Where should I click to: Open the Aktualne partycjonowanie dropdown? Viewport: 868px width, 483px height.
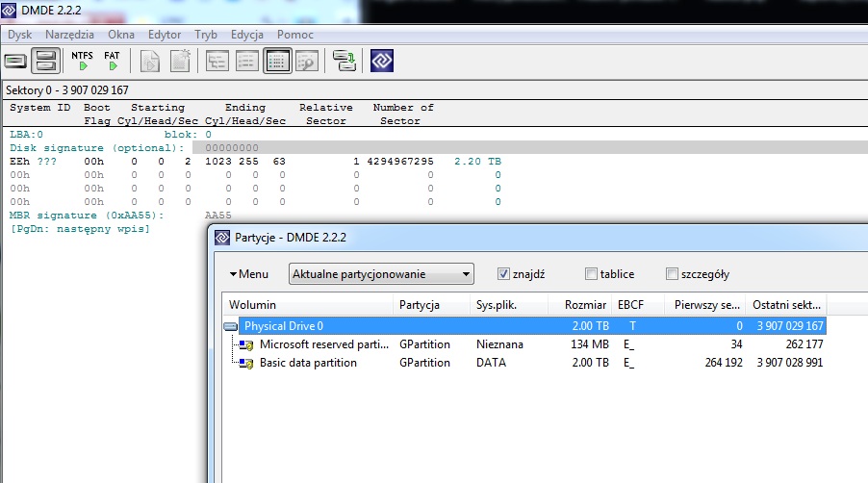pyautogui.click(x=381, y=274)
